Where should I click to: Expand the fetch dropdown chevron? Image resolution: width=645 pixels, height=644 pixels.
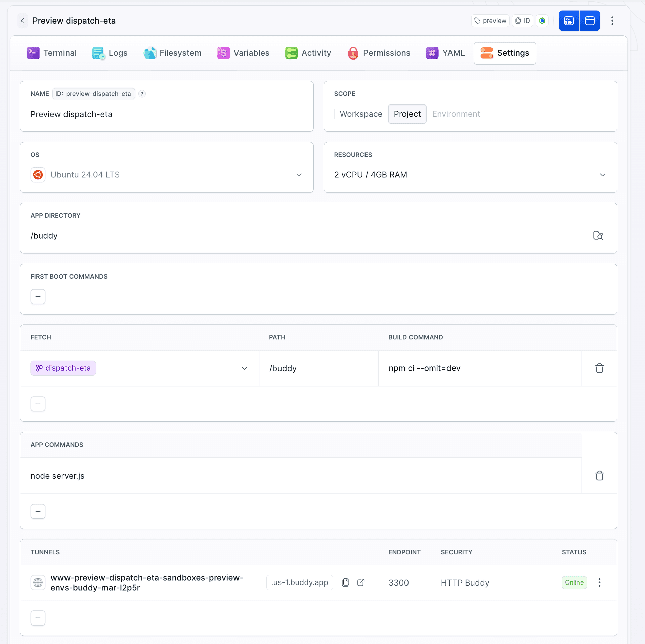[244, 368]
